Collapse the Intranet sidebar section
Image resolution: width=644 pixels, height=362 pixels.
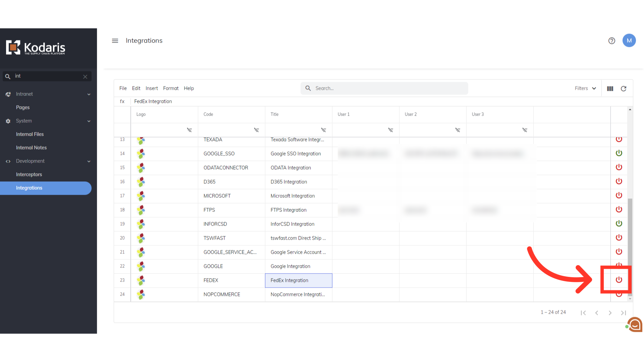click(x=89, y=94)
